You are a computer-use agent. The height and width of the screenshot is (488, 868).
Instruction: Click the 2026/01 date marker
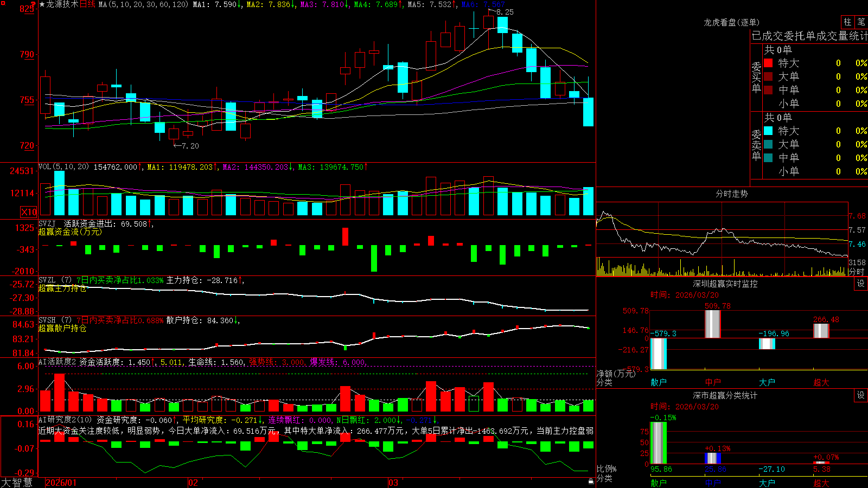pos(61,483)
